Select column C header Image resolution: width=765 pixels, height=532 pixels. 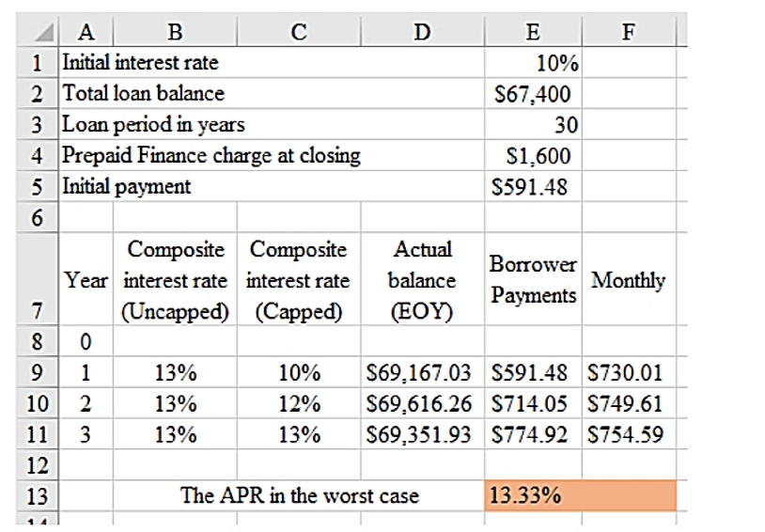[x=298, y=33]
